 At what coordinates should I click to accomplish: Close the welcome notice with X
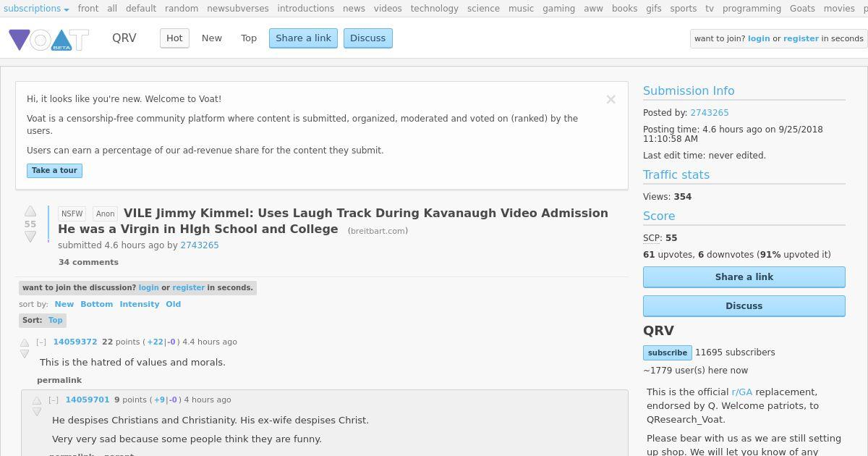610,100
